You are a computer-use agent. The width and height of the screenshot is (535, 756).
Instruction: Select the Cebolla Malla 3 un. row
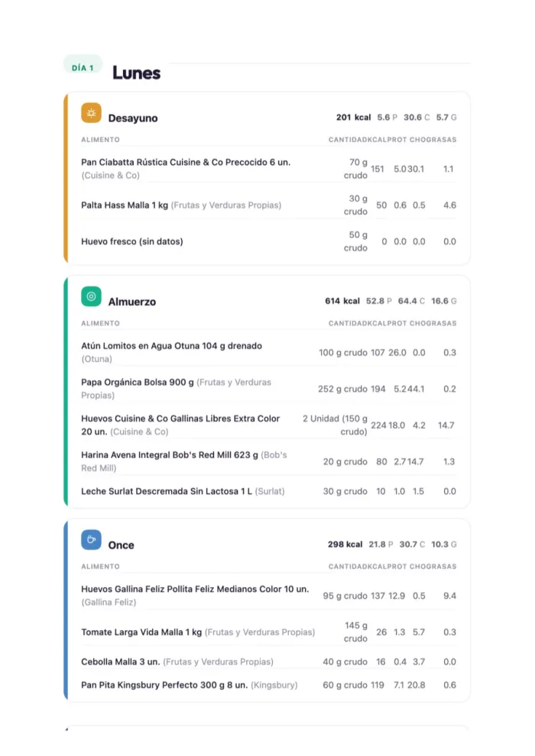(x=269, y=662)
